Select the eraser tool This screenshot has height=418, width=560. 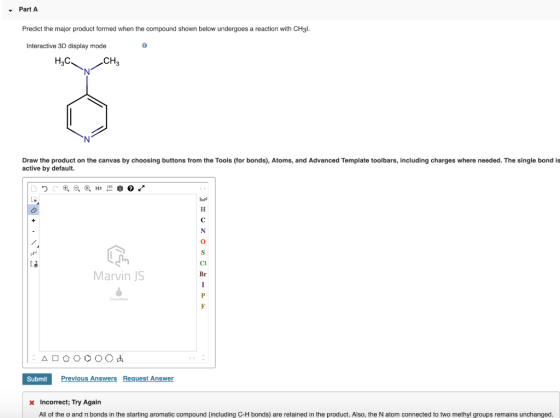point(34,210)
